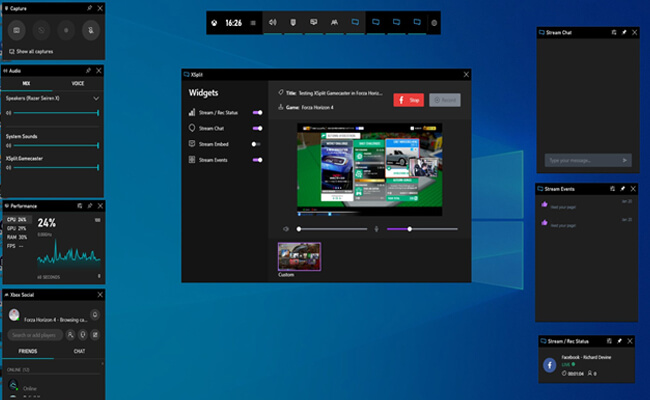Screen dimensions: 650x400
Task: Stop the Facebook stream
Action: click(408, 100)
